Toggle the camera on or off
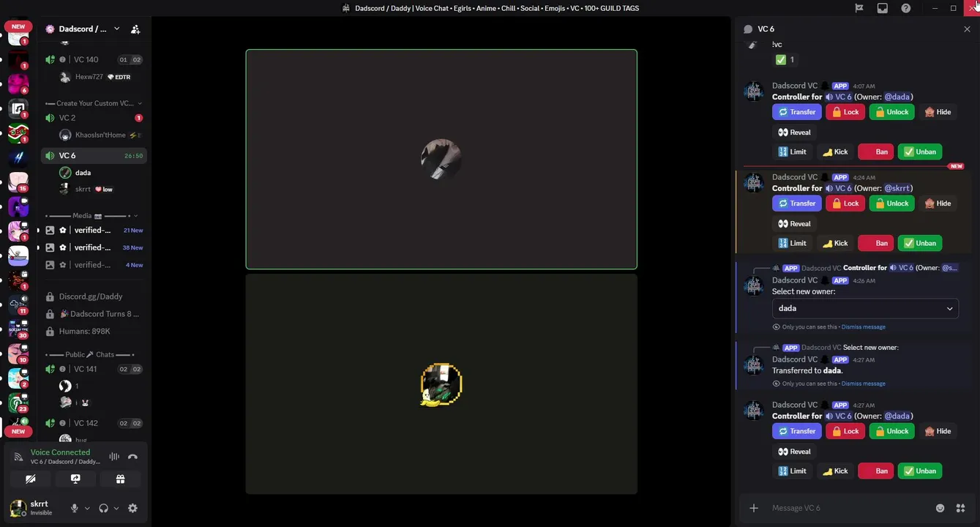This screenshot has width=980, height=527. [x=30, y=479]
